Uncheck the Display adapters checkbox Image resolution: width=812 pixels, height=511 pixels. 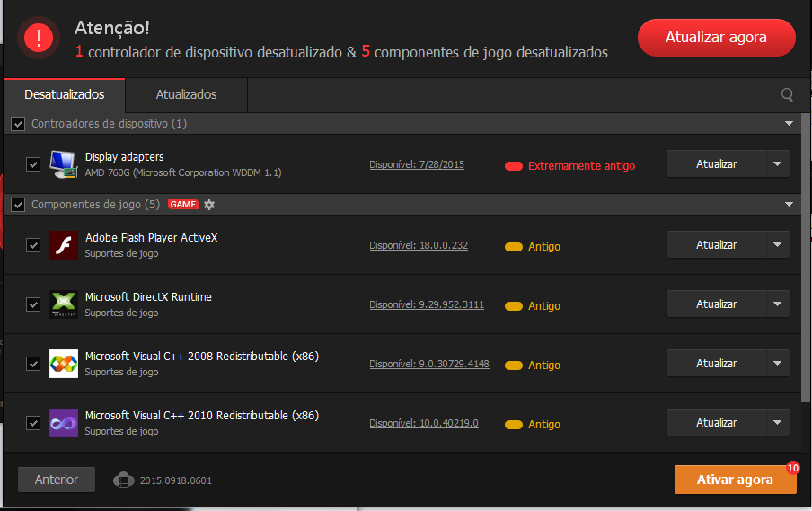[33, 164]
